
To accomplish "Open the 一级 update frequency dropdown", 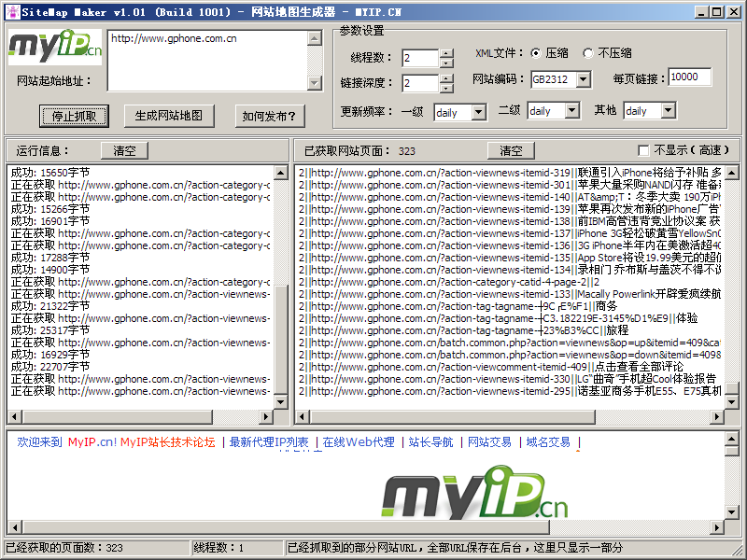I will (x=479, y=113).
